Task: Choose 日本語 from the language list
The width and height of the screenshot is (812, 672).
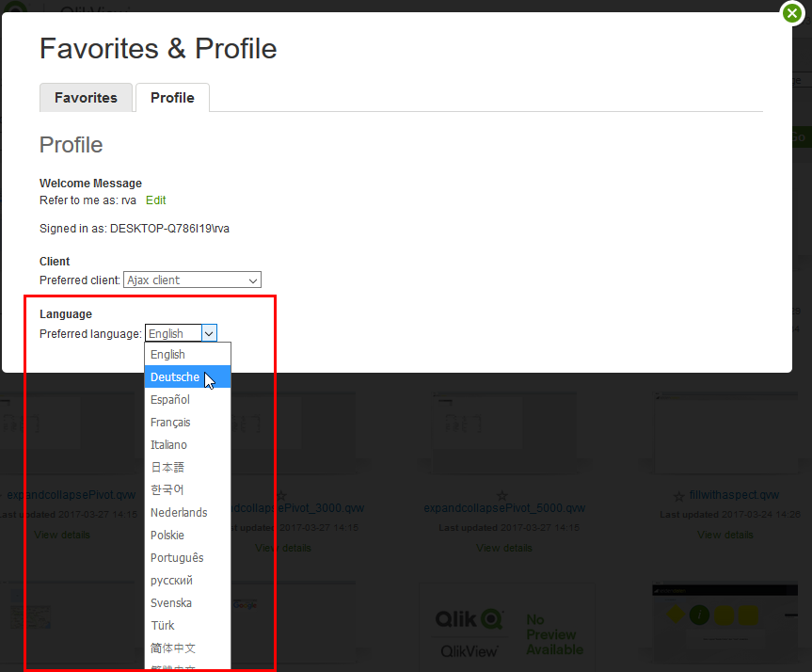Action: (187, 468)
